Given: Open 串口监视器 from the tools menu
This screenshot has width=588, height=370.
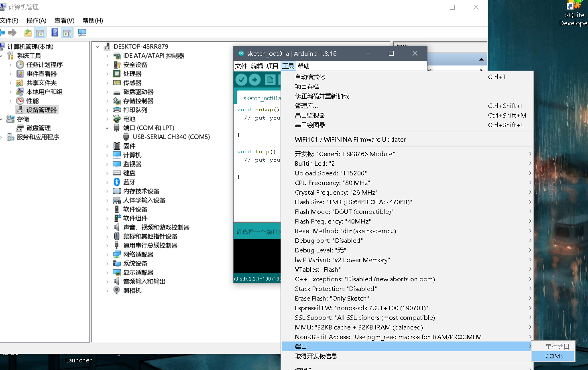Looking at the screenshot, I should pos(407,115).
